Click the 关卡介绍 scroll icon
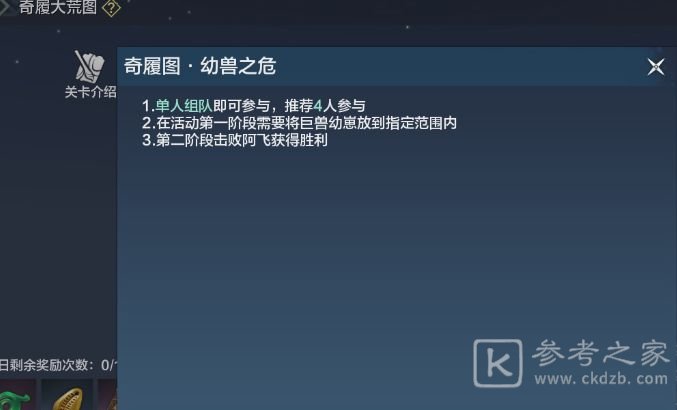 (89, 67)
